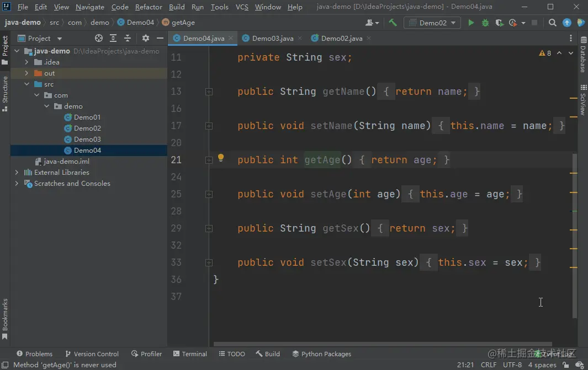Screen dimensions: 588x370
Task: Open the Terminal tool window
Action: coord(190,354)
